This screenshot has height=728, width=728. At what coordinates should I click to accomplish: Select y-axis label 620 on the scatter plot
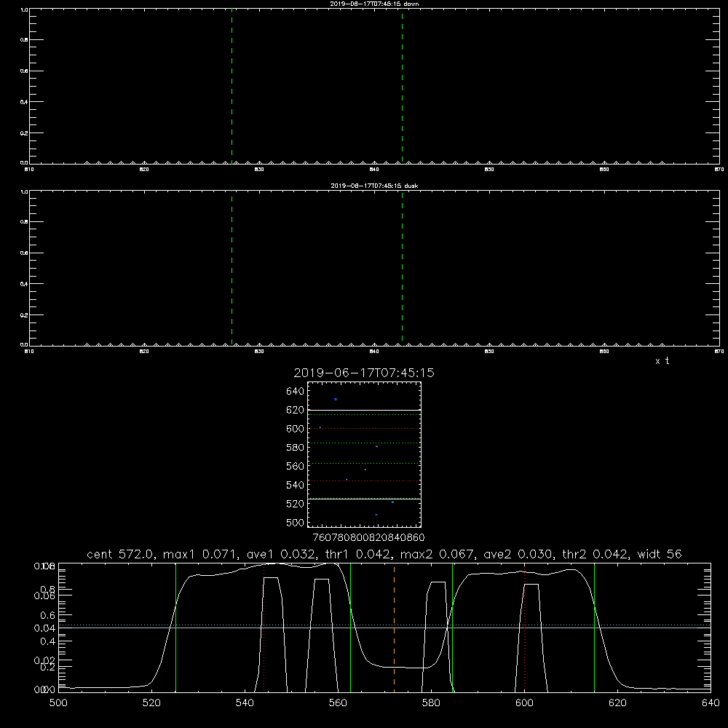296,410
